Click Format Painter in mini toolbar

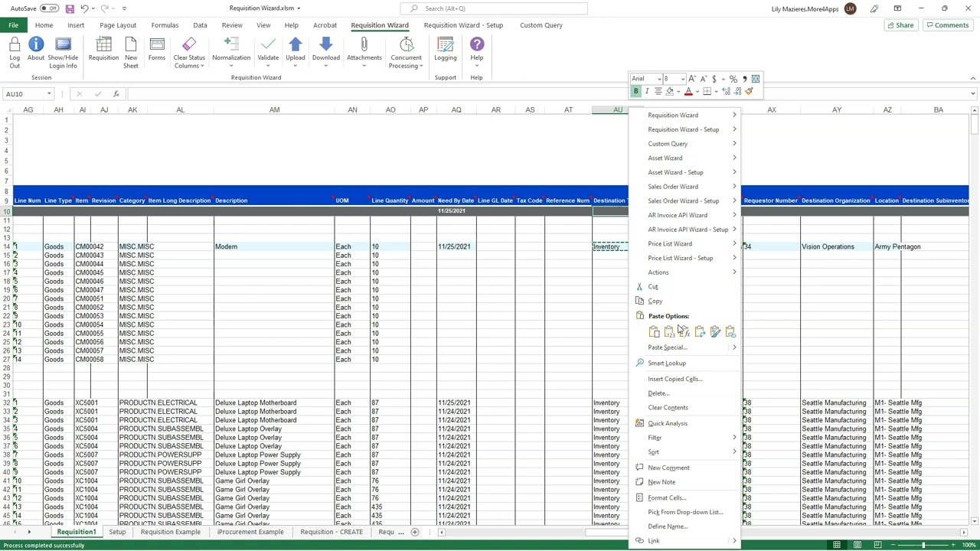click(x=749, y=92)
